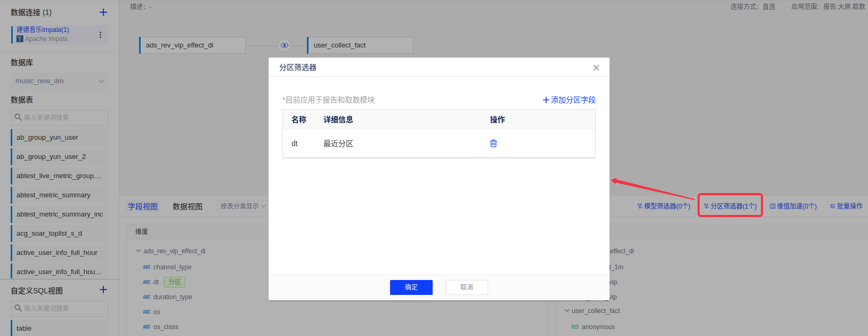Click the join icon between tables

coord(285,45)
